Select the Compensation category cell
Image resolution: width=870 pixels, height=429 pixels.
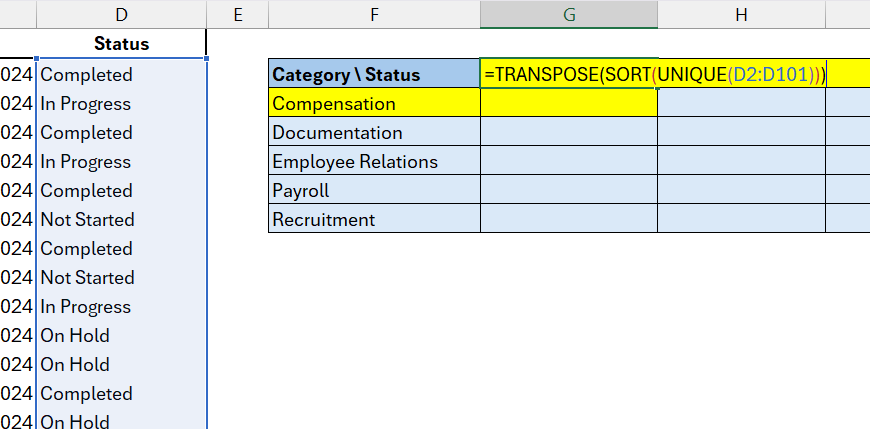click(375, 103)
